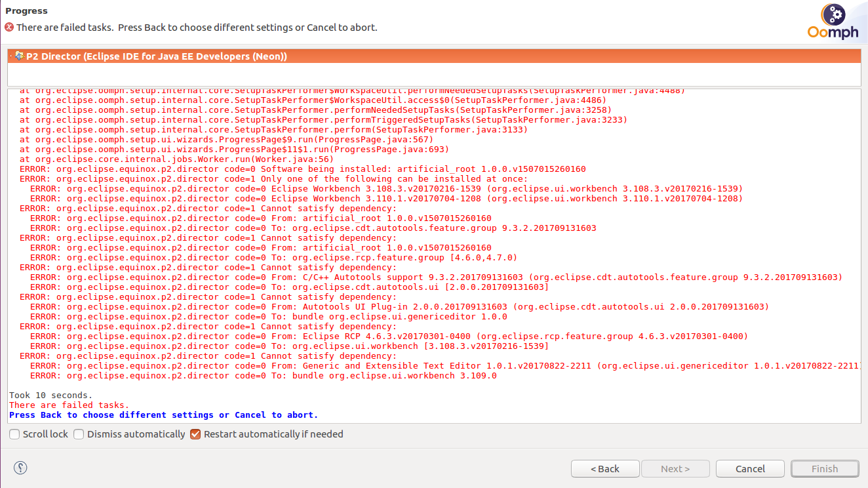
Task: Click 'To: org.eclipse.ui.workbench [3.108.3.v20170216-1539]' line
Action: [x=290, y=346]
